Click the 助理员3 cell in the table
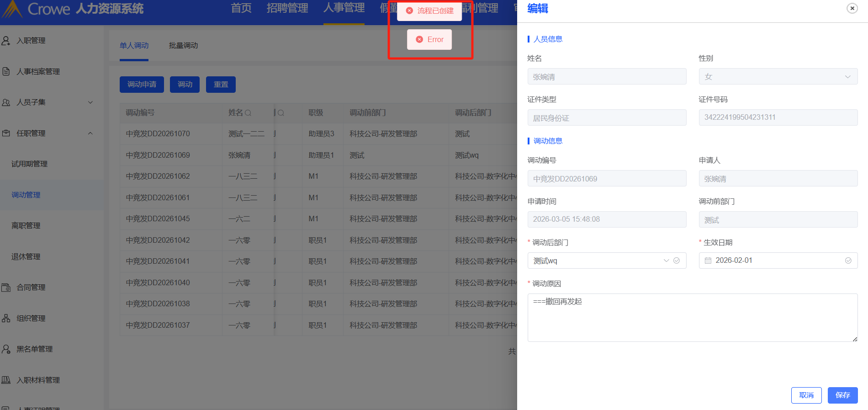The height and width of the screenshot is (410, 868). coord(321,134)
